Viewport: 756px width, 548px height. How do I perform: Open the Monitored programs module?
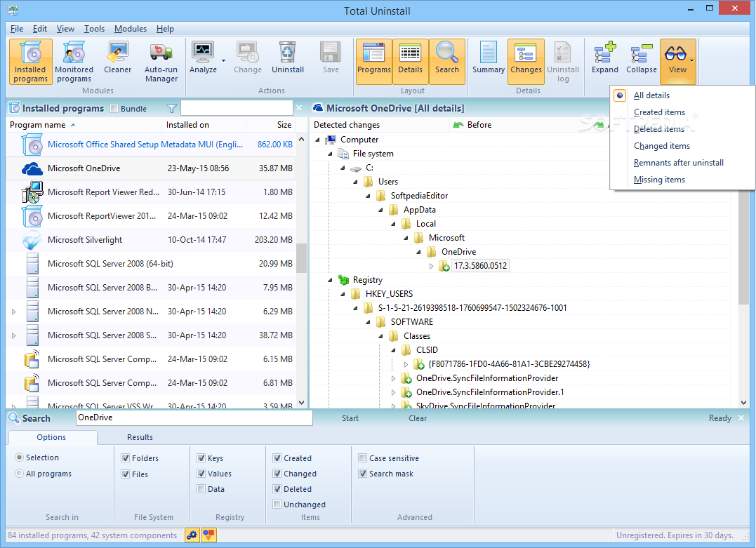[74, 62]
